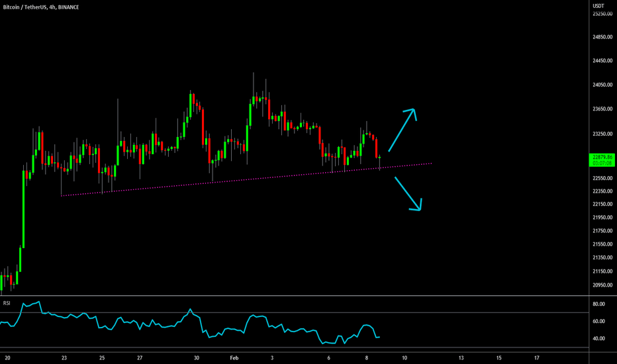Click the 23650.00 price axis label

[602, 109]
